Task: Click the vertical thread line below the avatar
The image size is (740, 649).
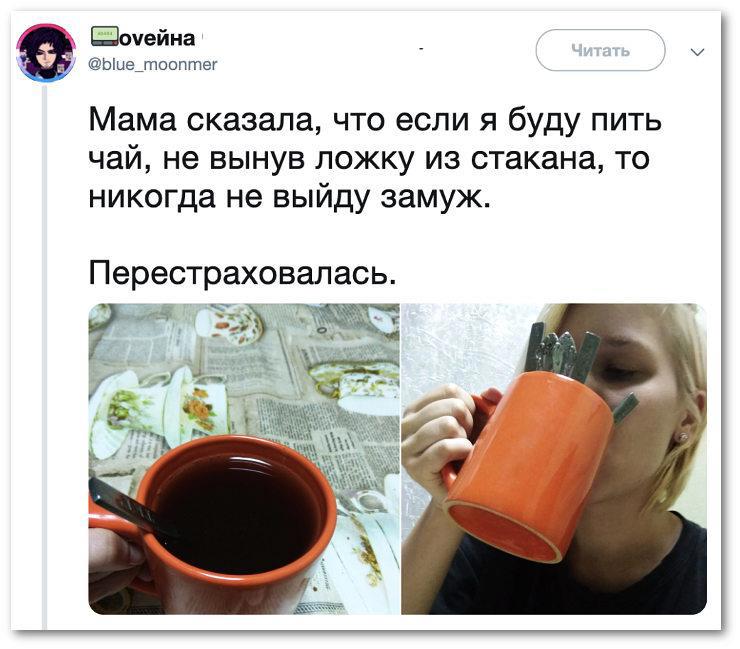Action: tap(45, 356)
